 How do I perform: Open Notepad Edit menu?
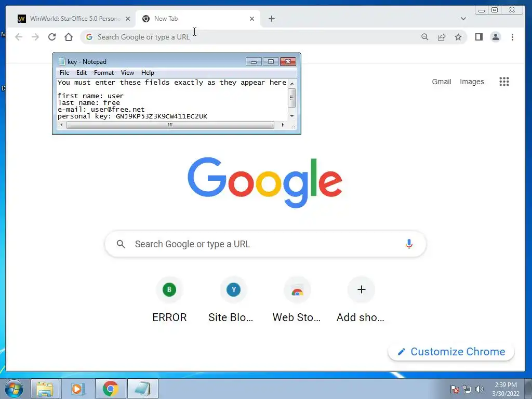(82, 73)
